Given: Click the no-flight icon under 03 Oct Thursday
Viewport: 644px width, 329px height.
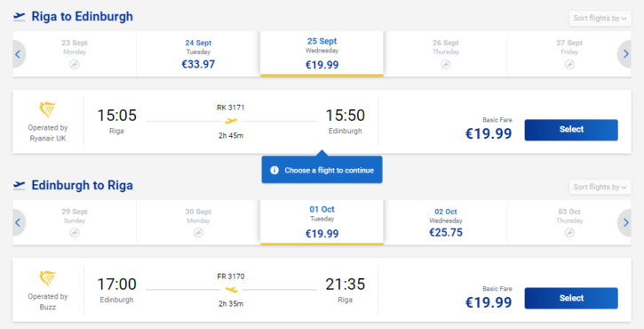Looking at the screenshot, I should (x=569, y=233).
